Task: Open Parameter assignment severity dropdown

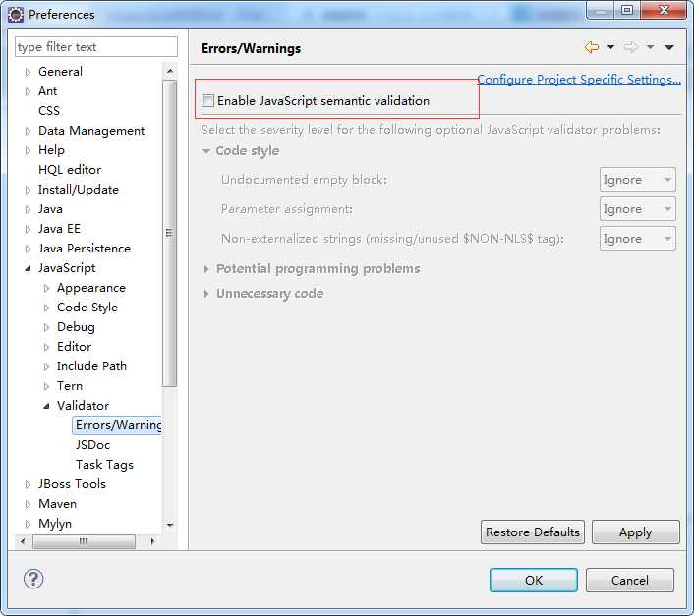Action: 637,208
